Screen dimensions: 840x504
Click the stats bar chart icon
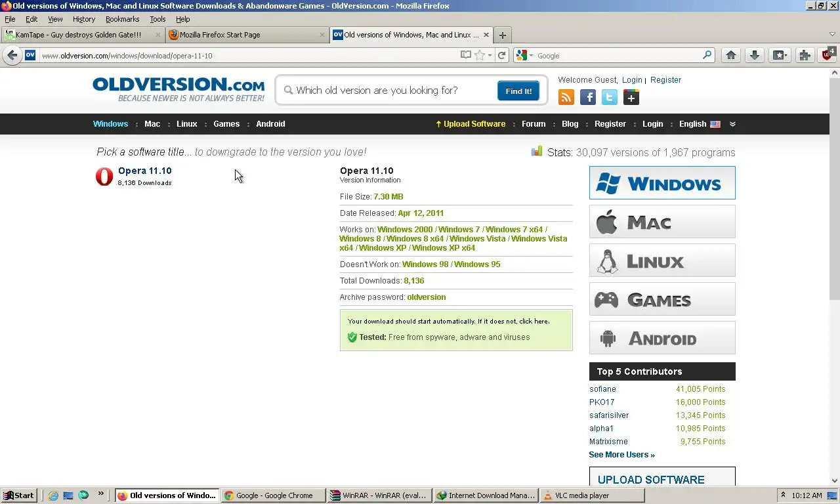537,152
